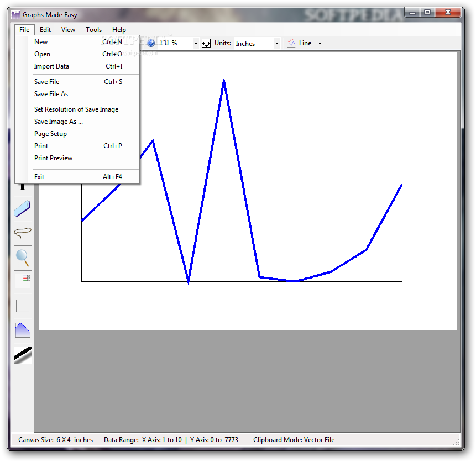Image resolution: width=476 pixels, height=462 pixels.
Task: Click the axes tool icon
Action: click(x=23, y=306)
